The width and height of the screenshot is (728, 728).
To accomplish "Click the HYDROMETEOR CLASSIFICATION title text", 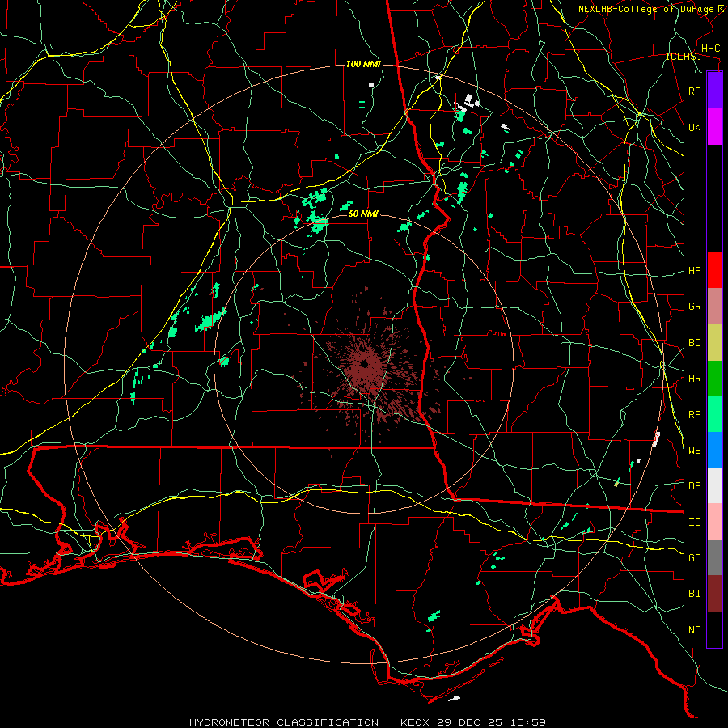I will point(284,722).
